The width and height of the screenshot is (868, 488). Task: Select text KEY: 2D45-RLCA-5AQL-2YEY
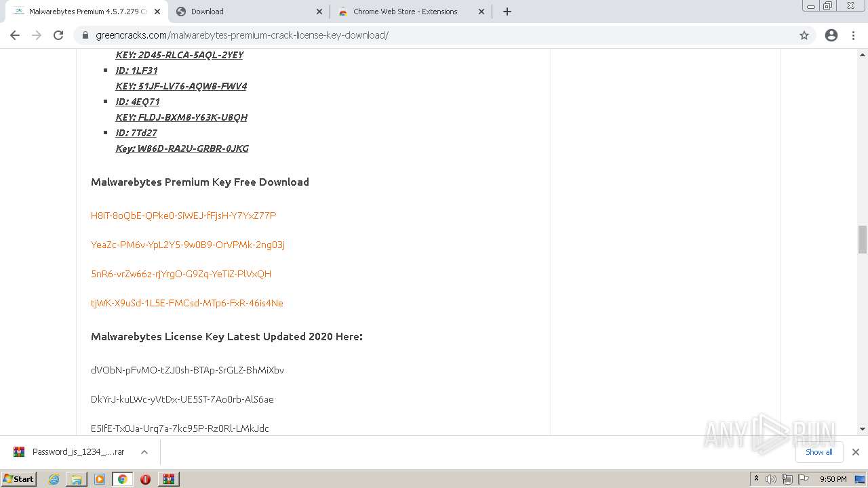tap(179, 55)
